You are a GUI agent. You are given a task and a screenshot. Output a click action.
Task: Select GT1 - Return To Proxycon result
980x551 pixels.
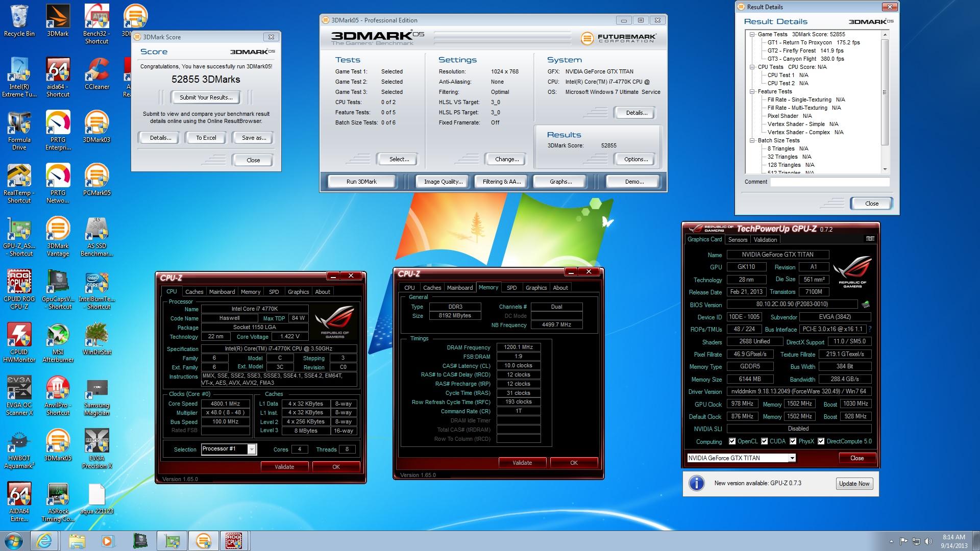[x=814, y=42]
